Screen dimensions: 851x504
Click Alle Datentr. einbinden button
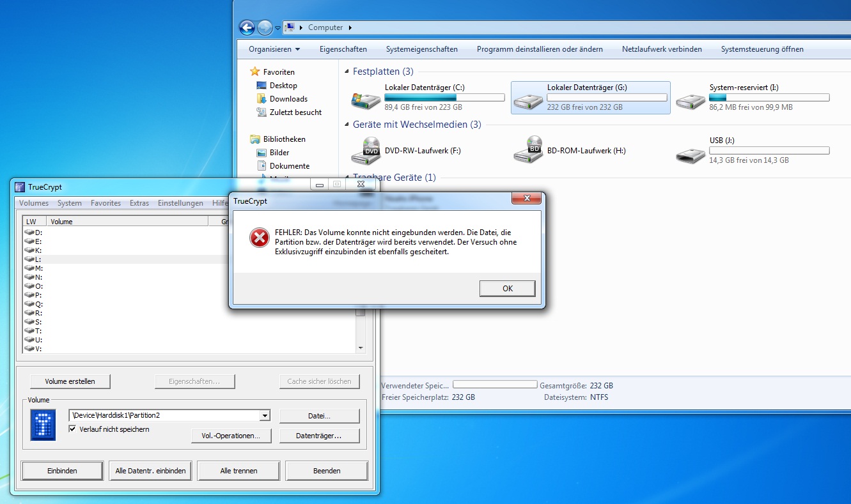[x=150, y=471]
